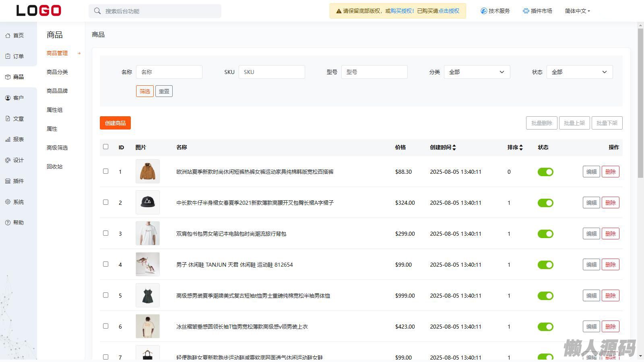Open the orders clipboard icon
This screenshot has height=362, width=644.
[x=8, y=56]
